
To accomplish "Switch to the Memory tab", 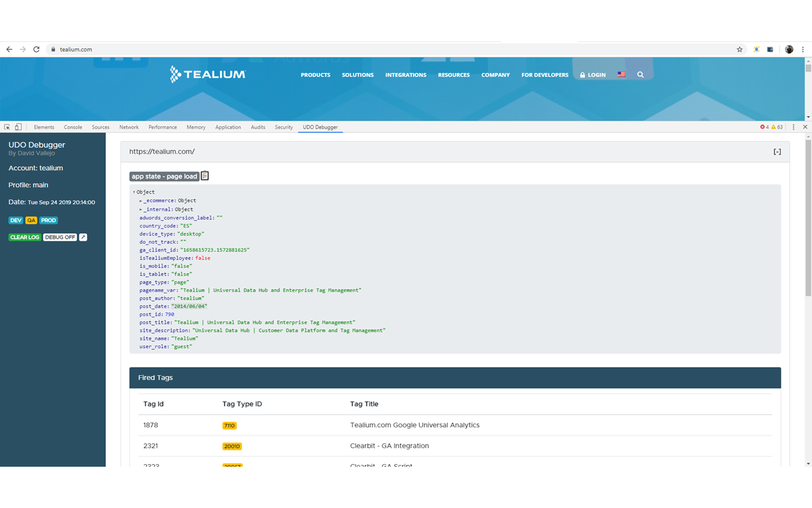I will [196, 127].
